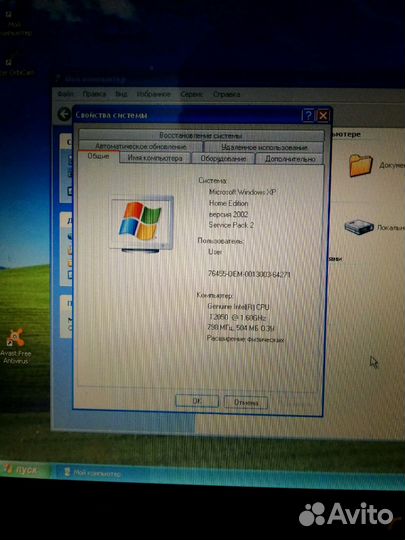Click the product ID 76455-OEM text
Screen dimensions: 405x540
pyautogui.click(x=249, y=274)
